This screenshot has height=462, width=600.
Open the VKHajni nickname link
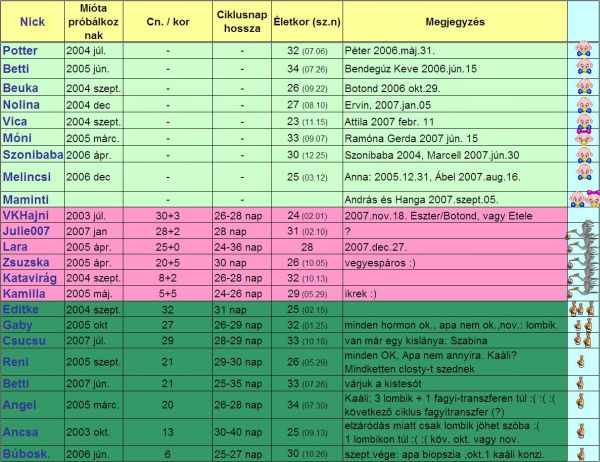pos(25,216)
